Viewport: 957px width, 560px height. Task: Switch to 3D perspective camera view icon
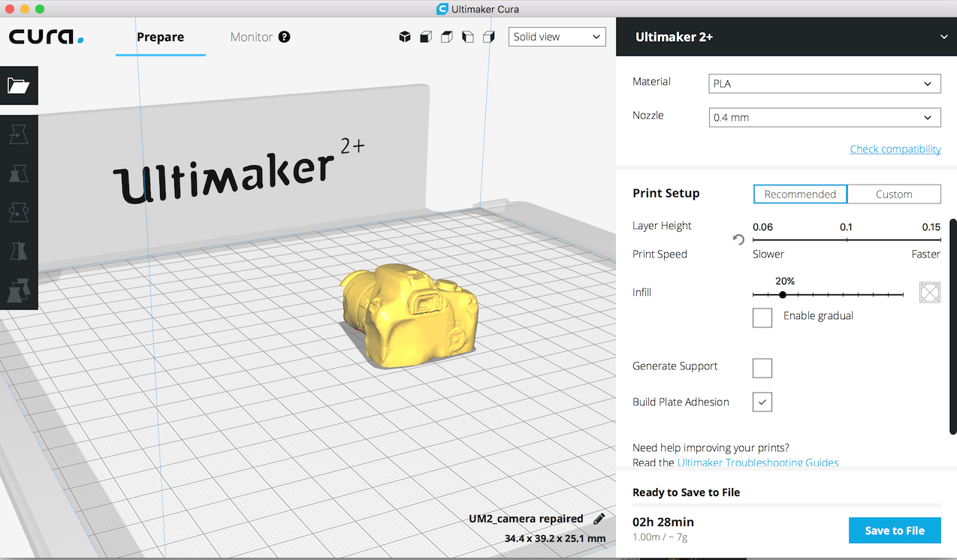405,37
